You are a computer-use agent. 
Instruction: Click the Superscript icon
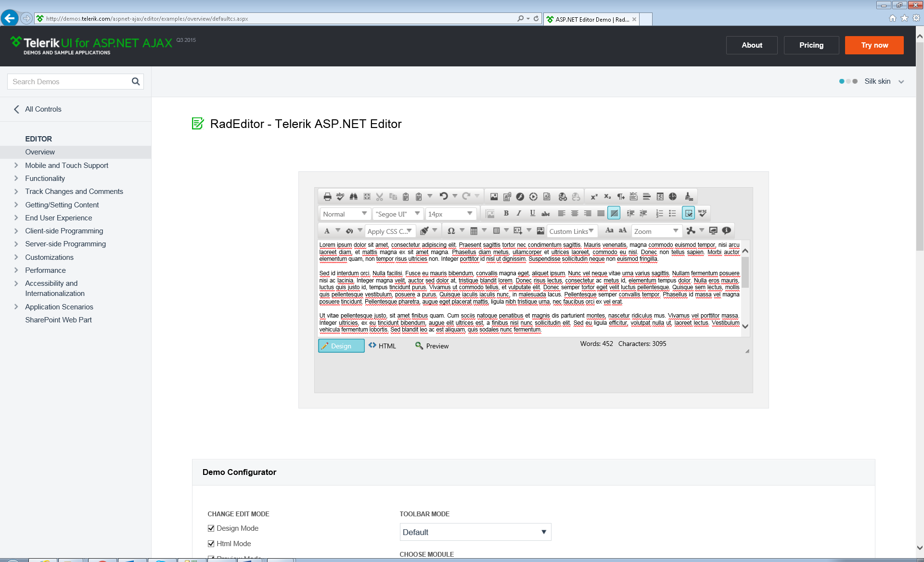[x=594, y=197]
